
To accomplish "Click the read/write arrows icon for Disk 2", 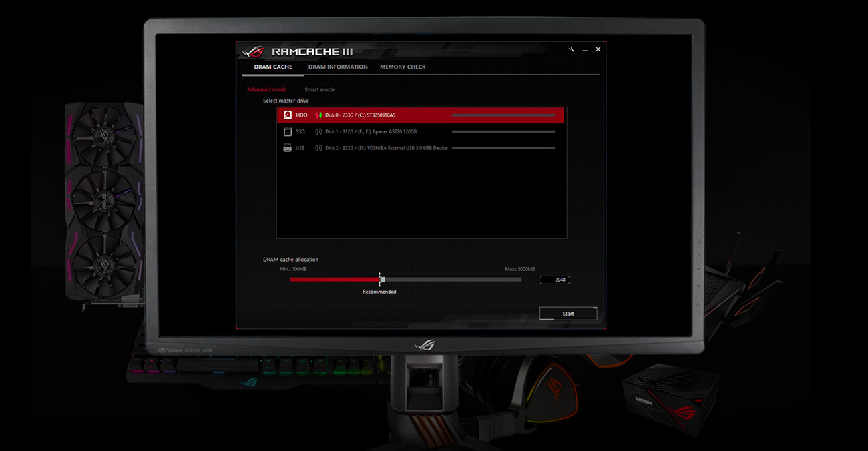I will (x=318, y=148).
